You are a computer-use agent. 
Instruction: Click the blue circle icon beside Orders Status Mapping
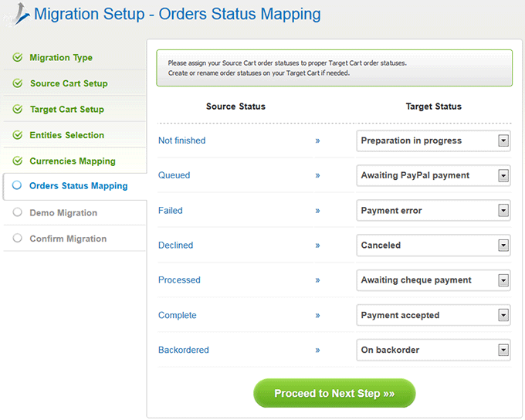click(x=17, y=185)
